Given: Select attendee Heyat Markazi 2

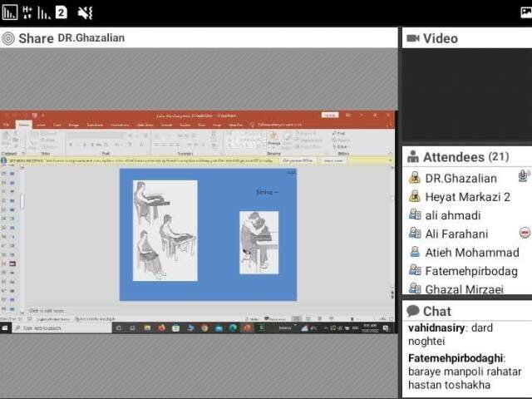Looking at the screenshot, I should pyautogui.click(x=467, y=197).
